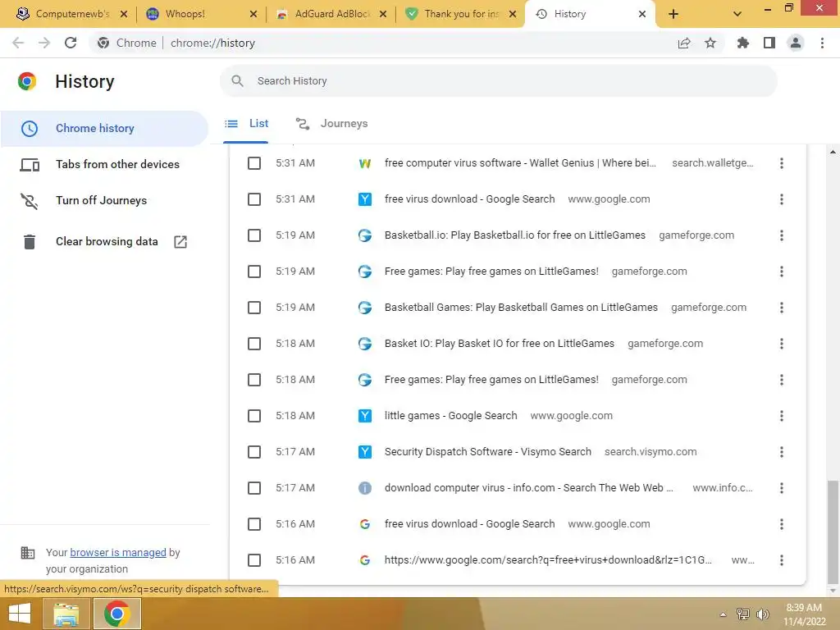Close the AdGuard AdBlock tab
840x630 pixels.
[383, 14]
